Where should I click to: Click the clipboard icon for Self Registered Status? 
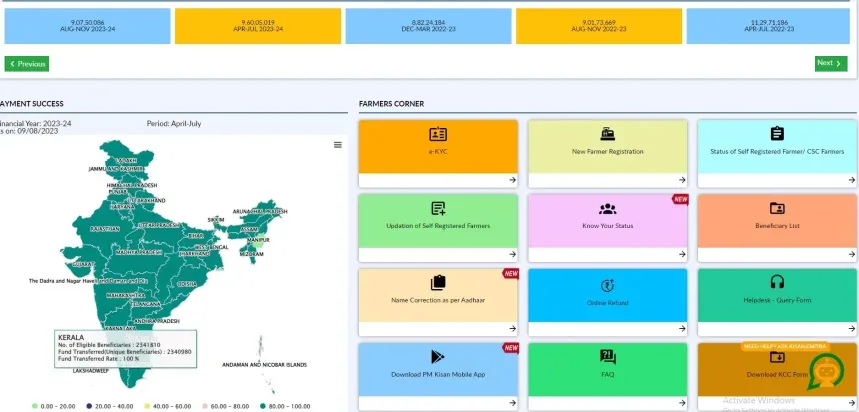(x=777, y=134)
